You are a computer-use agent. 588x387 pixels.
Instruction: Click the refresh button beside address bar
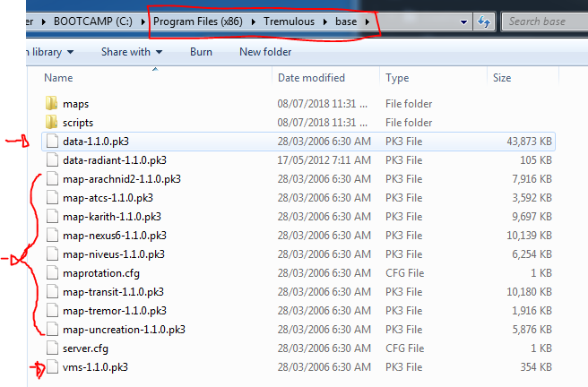point(484,21)
